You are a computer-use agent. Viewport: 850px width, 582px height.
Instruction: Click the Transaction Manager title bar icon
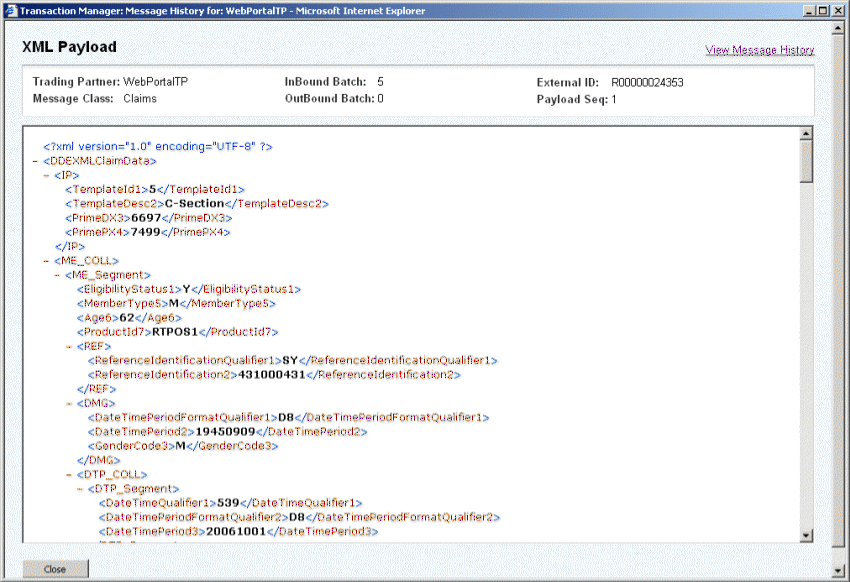tap(9, 10)
